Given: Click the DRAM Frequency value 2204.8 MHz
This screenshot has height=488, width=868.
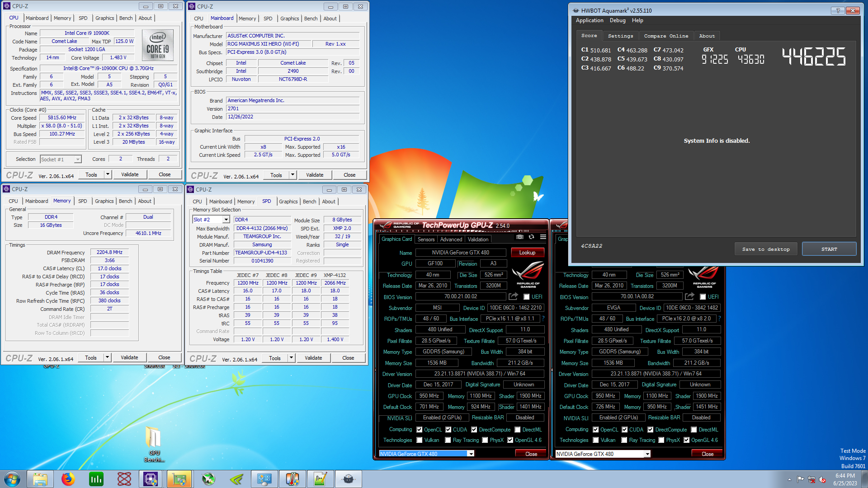Looking at the screenshot, I should [x=109, y=252].
